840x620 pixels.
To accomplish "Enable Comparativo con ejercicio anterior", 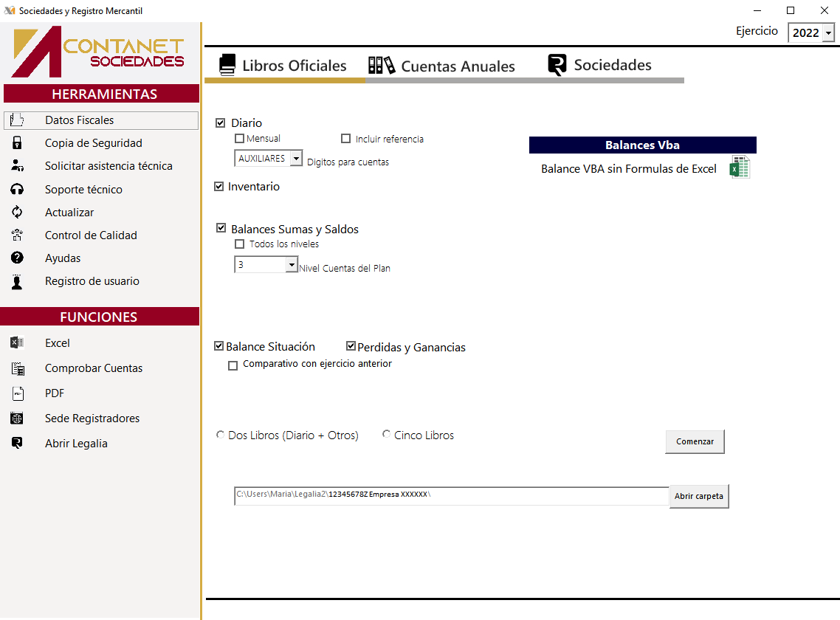I will click(233, 365).
